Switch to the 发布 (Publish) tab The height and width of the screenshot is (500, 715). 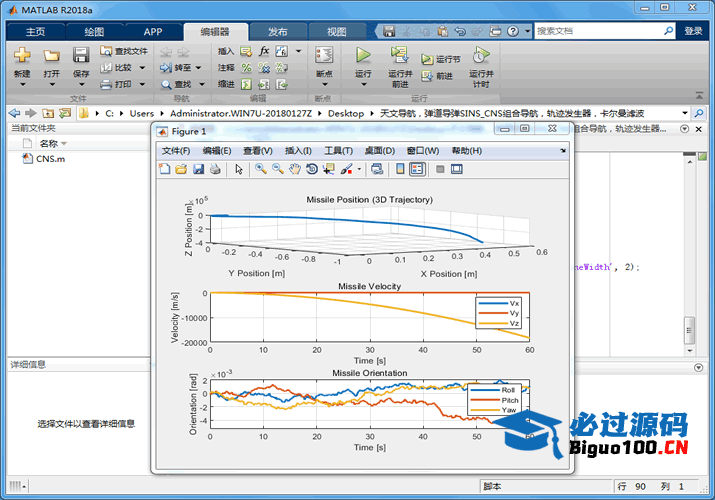(x=277, y=31)
